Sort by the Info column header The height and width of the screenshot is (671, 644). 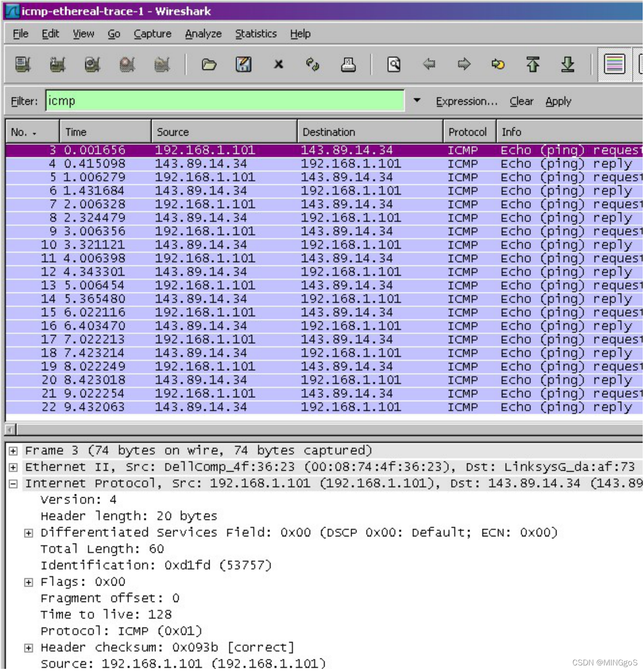[570, 132]
